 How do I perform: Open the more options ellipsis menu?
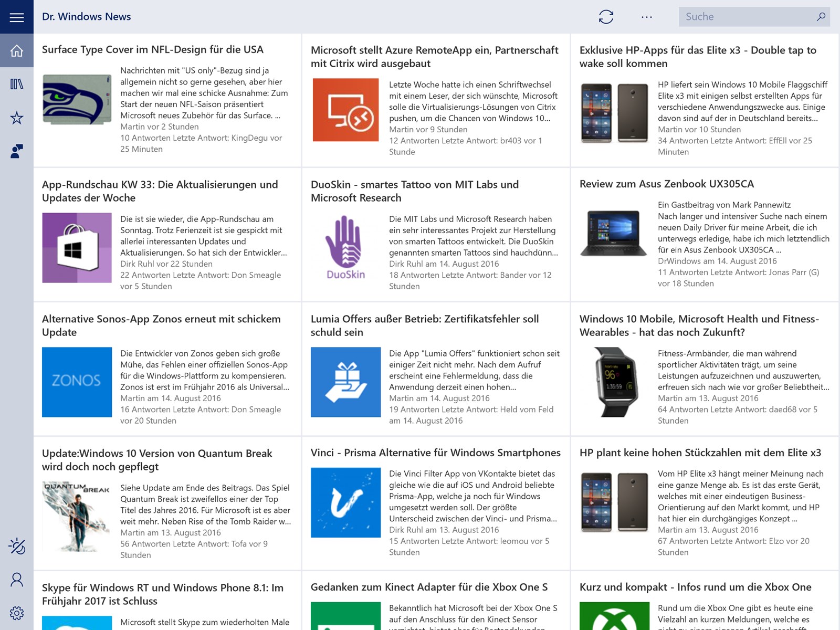point(647,17)
